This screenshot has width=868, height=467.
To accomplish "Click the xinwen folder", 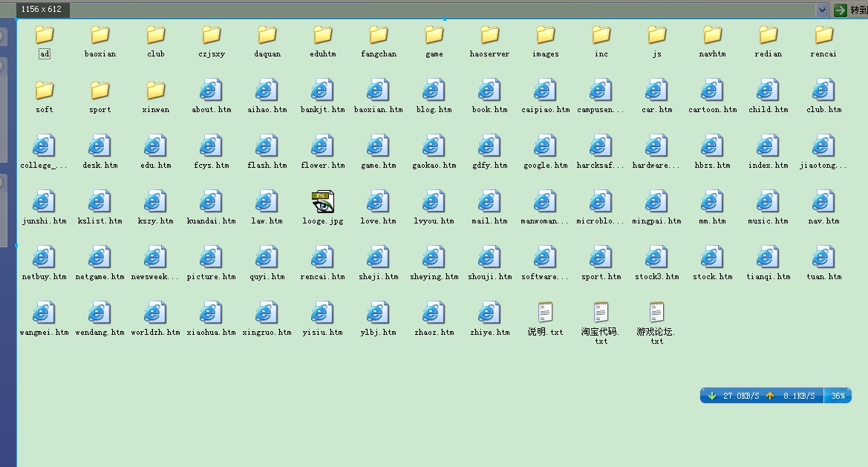I will click(155, 91).
